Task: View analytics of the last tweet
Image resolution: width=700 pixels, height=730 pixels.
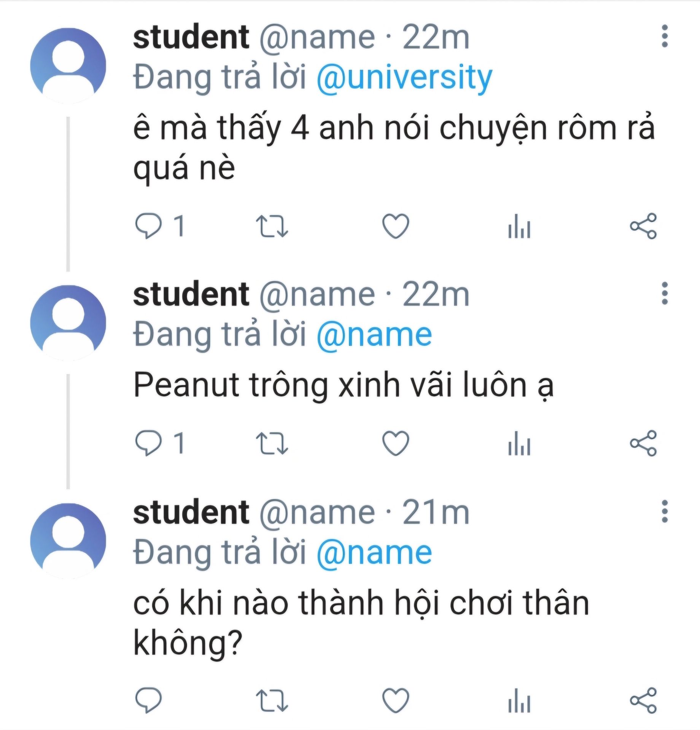Action: pos(519,700)
